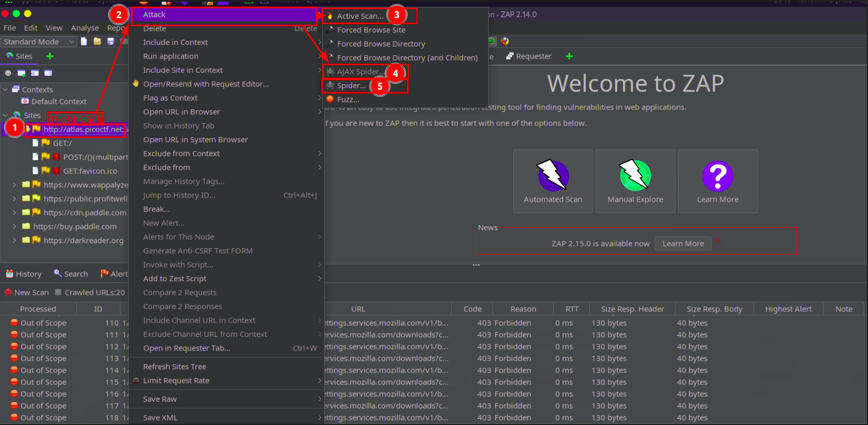Click the show-only-URLs-in-scope target icon

pyautogui.click(x=8, y=73)
